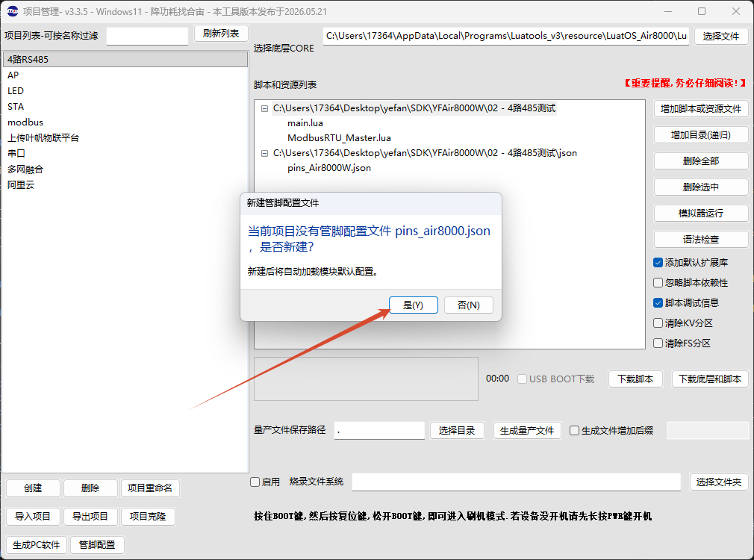This screenshot has width=754, height=560.
Task: Tick the 清除FS分区 checkbox
Action: [658, 343]
